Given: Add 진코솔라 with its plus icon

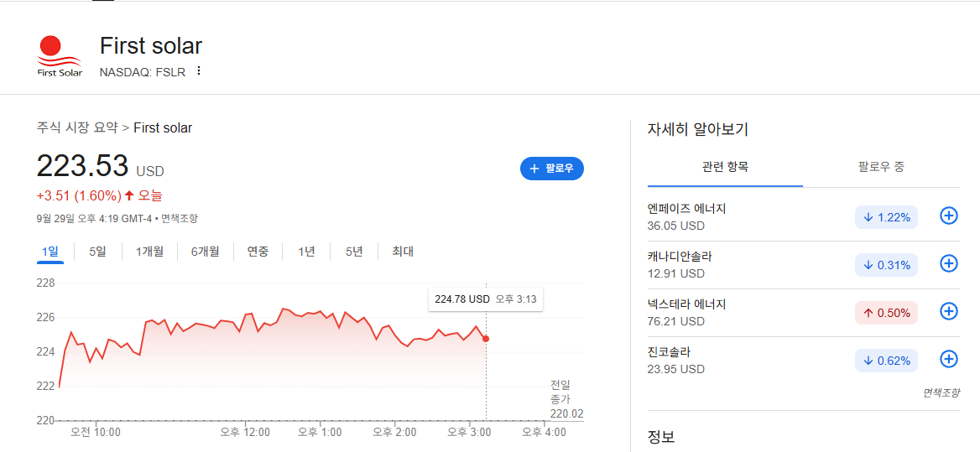Looking at the screenshot, I should click(949, 359).
